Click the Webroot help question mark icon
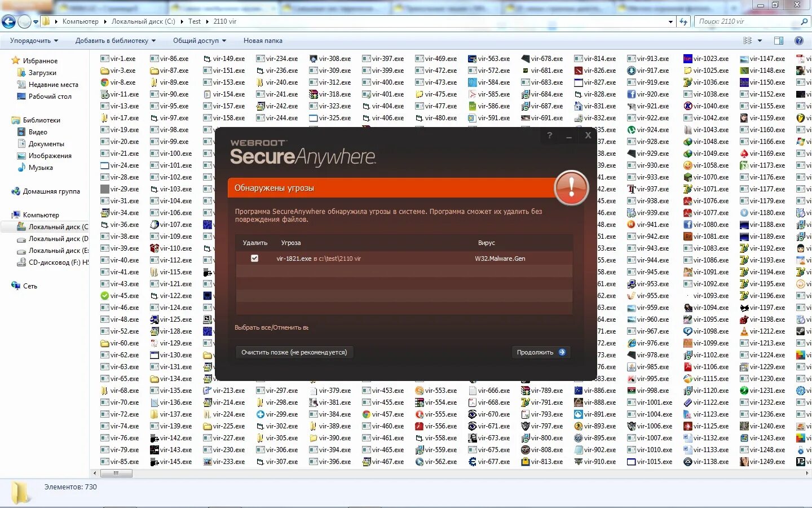812x508 pixels. 549,135
